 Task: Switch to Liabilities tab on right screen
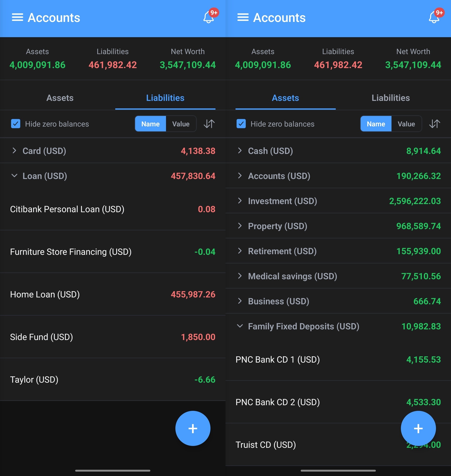(x=391, y=98)
